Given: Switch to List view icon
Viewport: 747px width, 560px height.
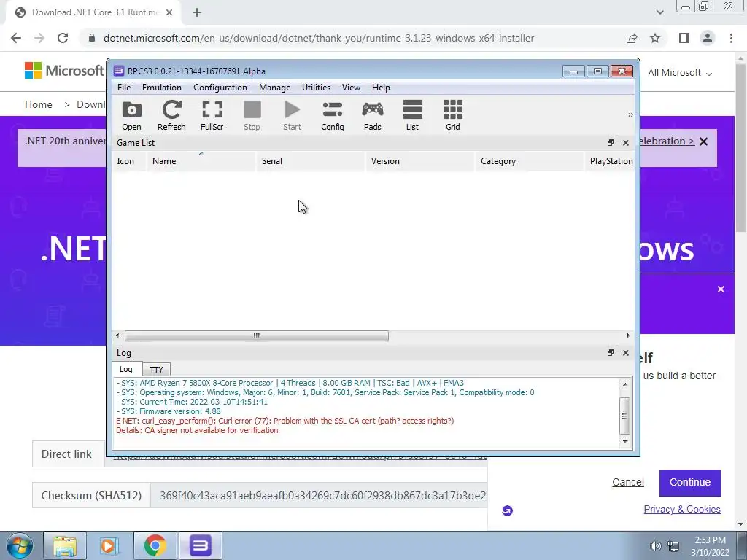Looking at the screenshot, I should [x=413, y=115].
